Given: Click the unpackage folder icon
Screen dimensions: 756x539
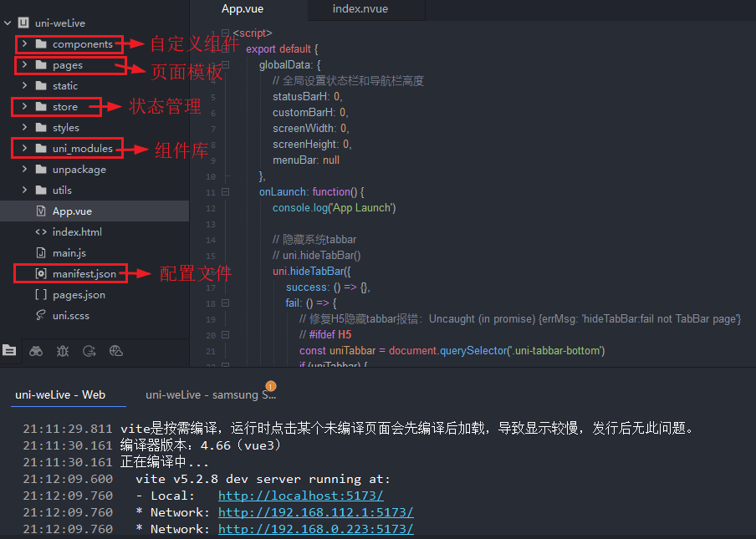Looking at the screenshot, I should coord(41,169).
